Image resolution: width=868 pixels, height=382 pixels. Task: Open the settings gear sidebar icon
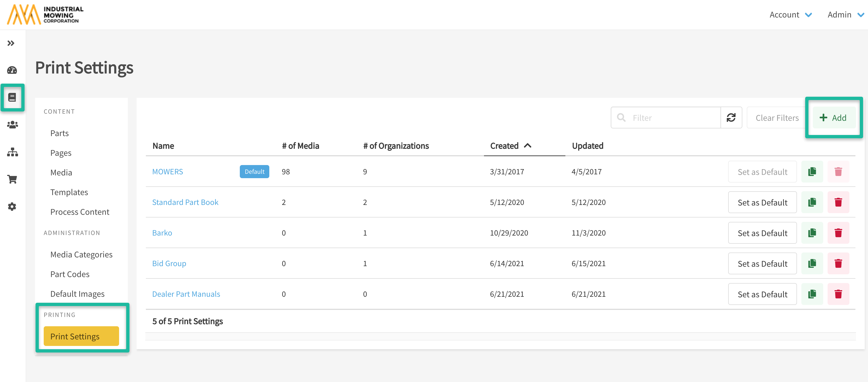pos(12,206)
